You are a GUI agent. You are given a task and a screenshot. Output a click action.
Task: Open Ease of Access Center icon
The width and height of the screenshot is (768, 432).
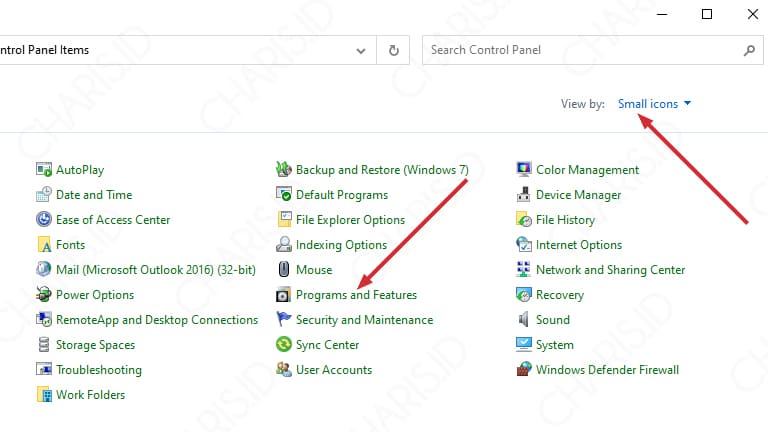tap(44, 220)
